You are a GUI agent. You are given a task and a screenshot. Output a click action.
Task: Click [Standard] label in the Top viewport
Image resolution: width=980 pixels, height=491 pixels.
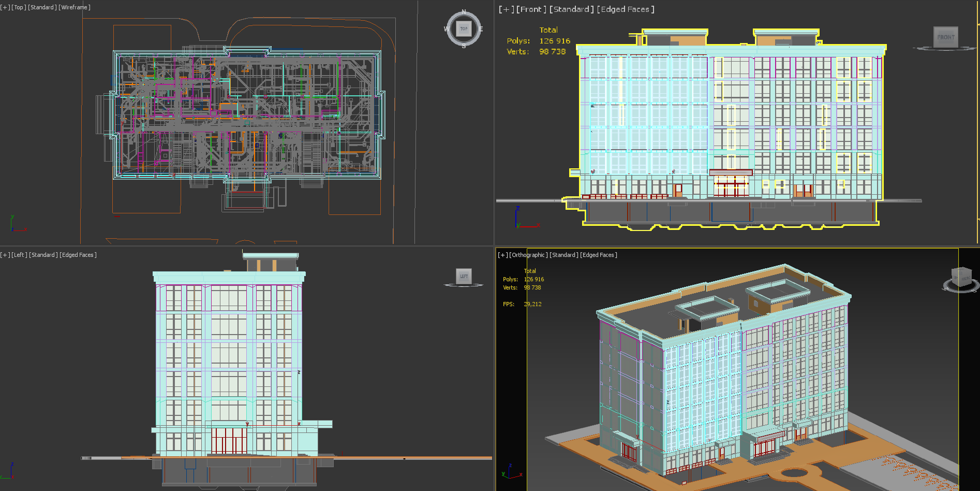tap(42, 7)
